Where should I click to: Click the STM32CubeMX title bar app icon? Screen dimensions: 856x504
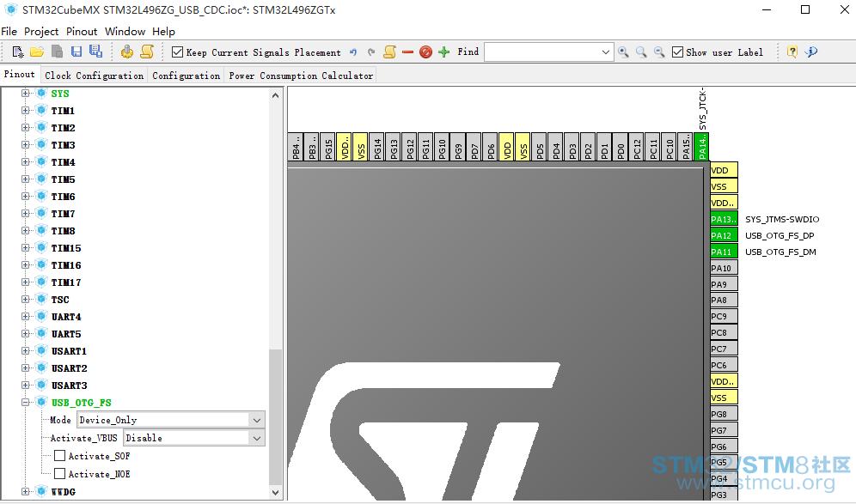11,9
